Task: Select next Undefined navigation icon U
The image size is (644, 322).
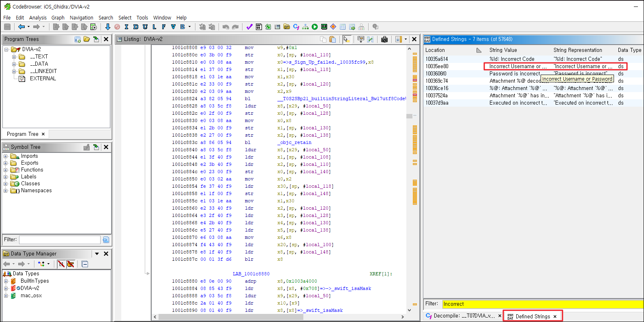Action: (145, 27)
